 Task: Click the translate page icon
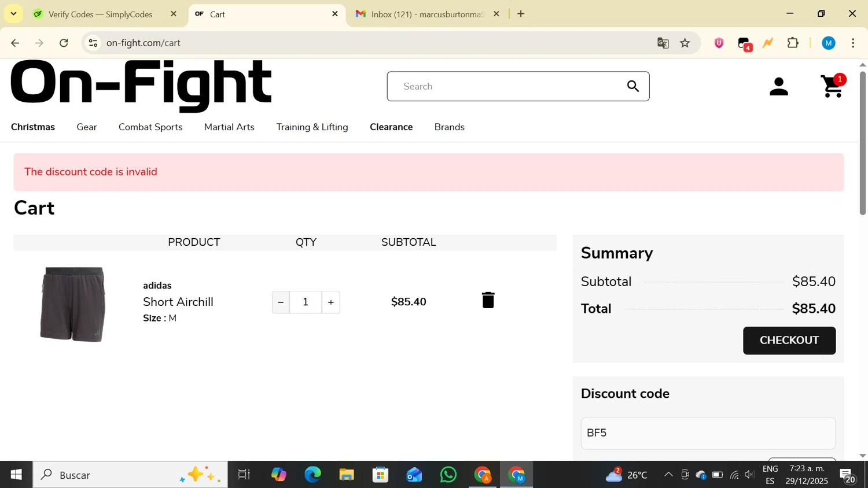[663, 43]
